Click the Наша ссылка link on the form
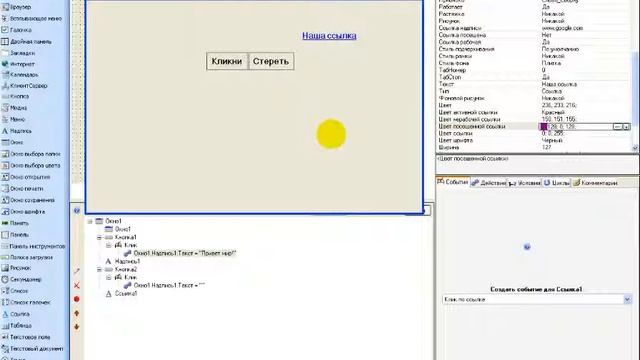The width and height of the screenshot is (640, 360). (x=329, y=36)
